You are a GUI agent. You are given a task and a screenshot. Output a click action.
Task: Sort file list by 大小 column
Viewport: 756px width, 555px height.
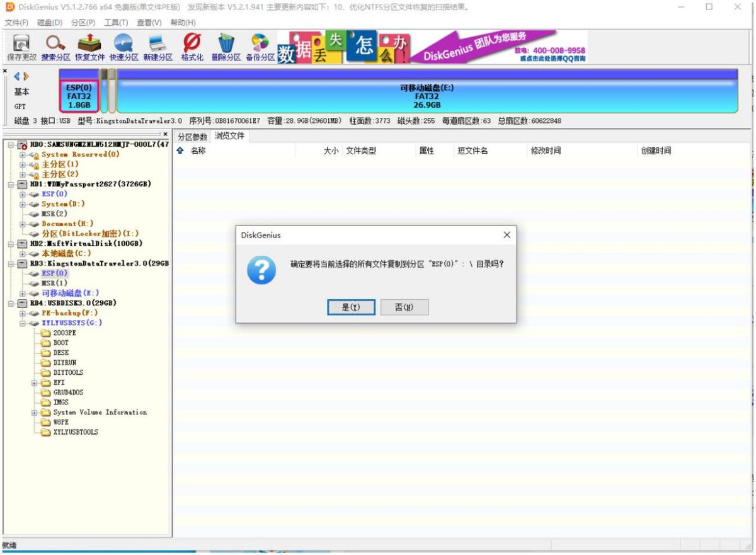tap(331, 151)
